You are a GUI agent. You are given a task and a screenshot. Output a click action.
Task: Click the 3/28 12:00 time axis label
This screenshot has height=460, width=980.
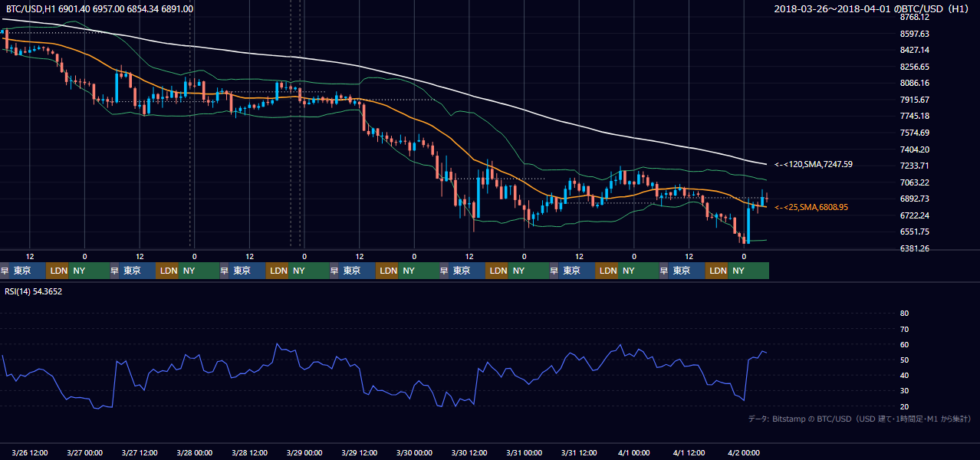point(249,452)
